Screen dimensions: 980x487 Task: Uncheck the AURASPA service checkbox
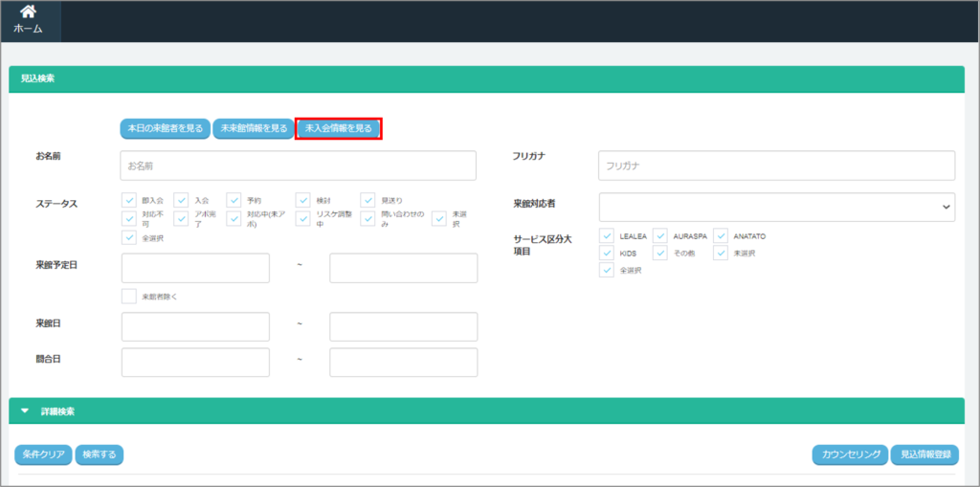pos(660,235)
